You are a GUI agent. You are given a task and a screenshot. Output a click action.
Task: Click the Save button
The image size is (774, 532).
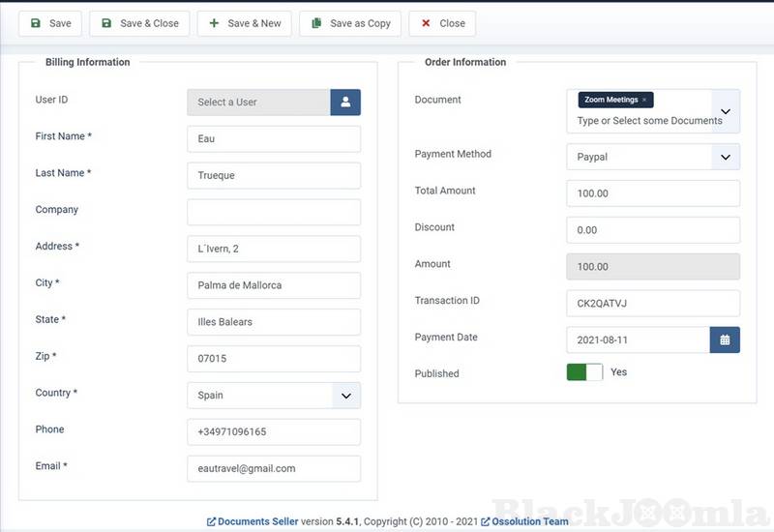click(50, 23)
